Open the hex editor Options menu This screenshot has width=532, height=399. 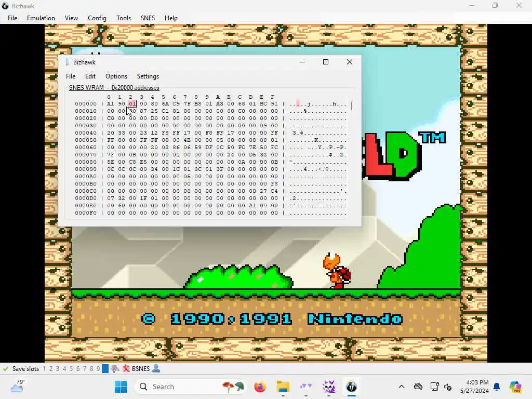[116, 76]
